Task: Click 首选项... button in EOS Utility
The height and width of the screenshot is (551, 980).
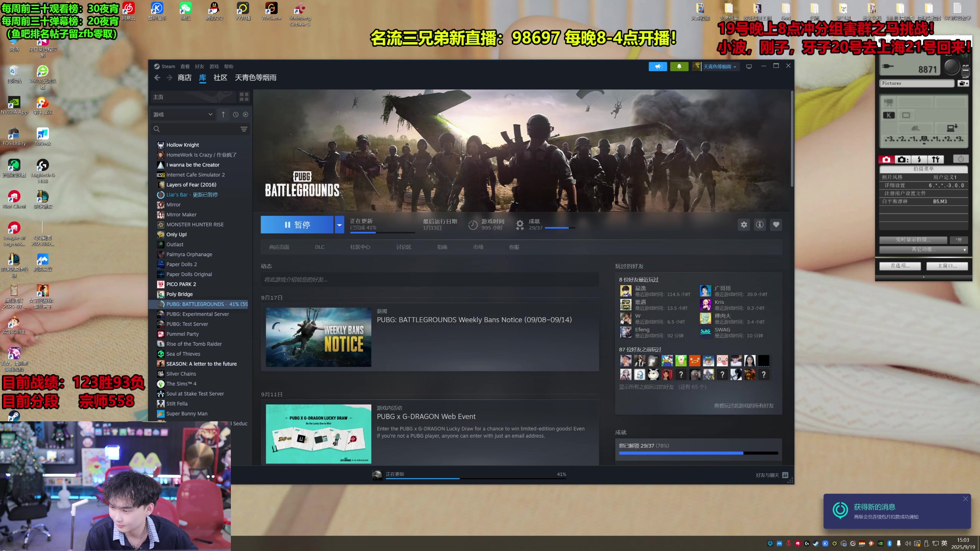Action: point(900,266)
